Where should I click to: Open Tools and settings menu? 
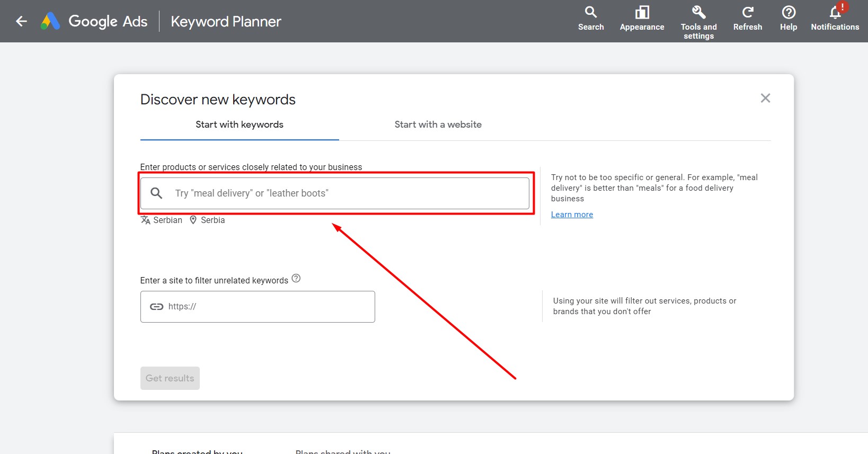pyautogui.click(x=698, y=23)
